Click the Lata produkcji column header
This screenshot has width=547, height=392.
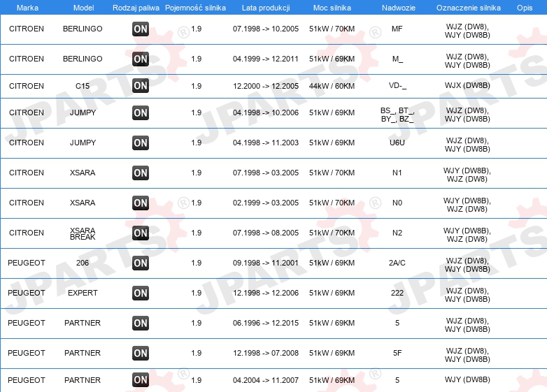pyautogui.click(x=266, y=8)
